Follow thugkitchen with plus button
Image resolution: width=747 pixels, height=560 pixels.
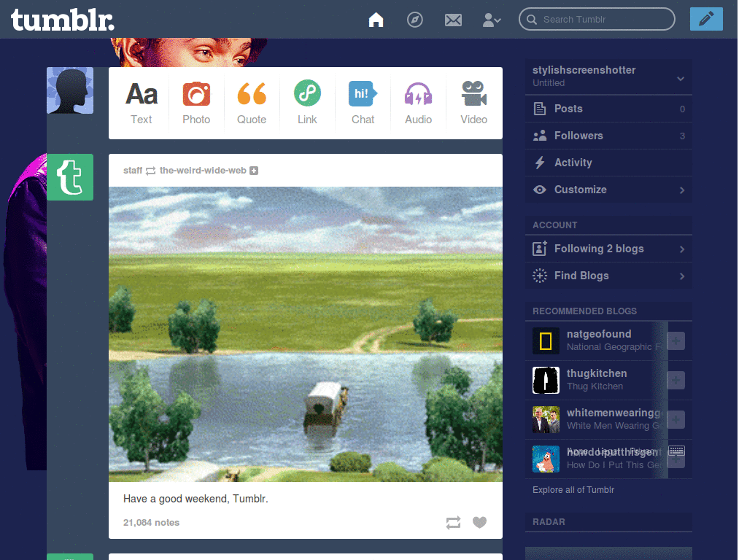pyautogui.click(x=676, y=380)
